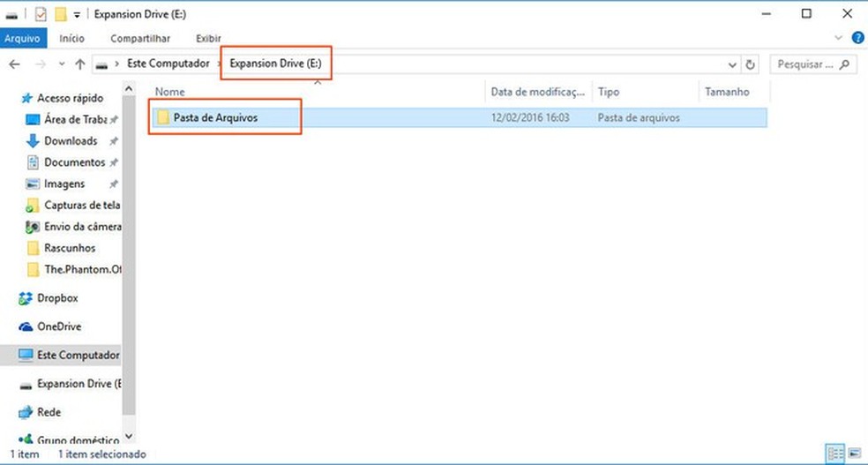This screenshot has width=868, height=465.
Task: Click the Imagens picture icon in sidebar
Action: point(34,184)
